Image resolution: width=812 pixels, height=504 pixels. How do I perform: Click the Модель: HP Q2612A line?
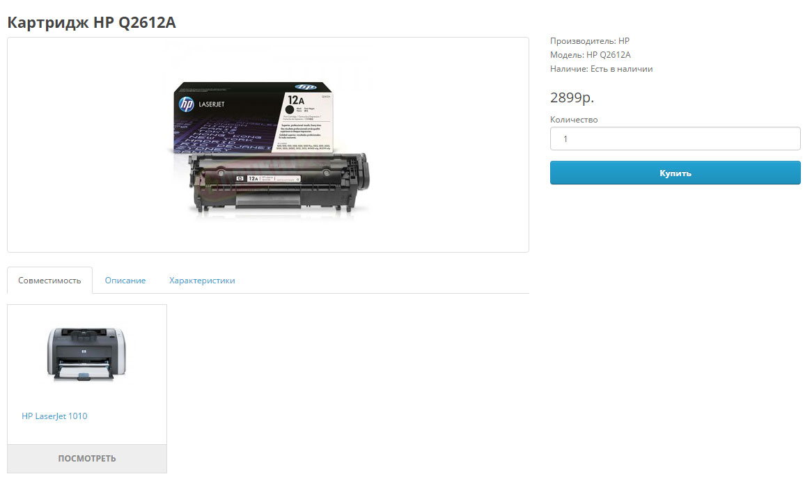point(591,55)
